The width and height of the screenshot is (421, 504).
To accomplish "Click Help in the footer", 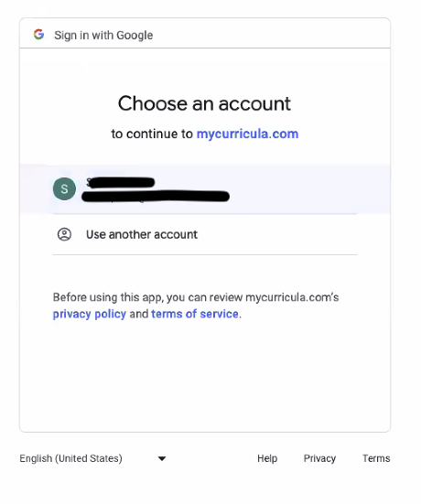I will pos(267,458).
